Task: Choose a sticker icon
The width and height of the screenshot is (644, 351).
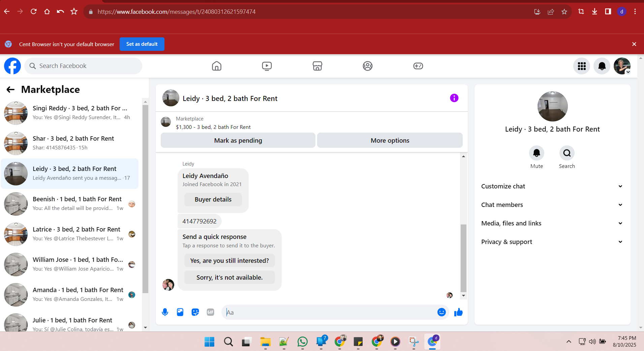Action: (x=195, y=312)
